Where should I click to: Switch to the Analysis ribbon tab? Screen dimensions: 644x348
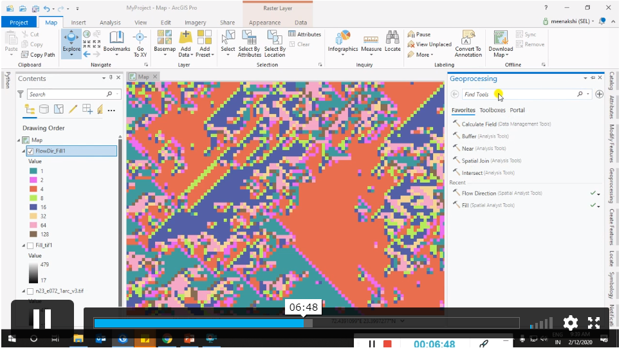click(x=110, y=23)
